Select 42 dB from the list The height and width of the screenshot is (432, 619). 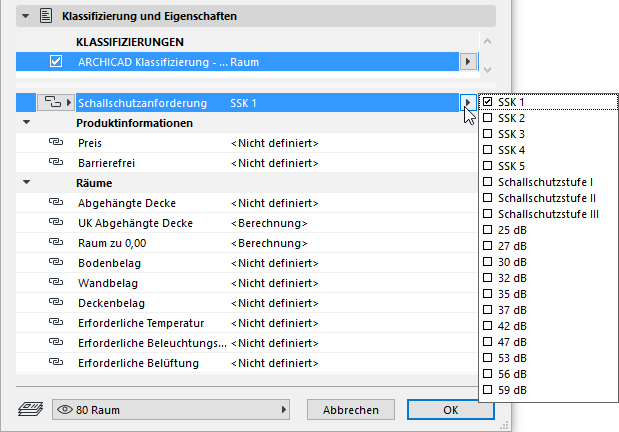(487, 326)
